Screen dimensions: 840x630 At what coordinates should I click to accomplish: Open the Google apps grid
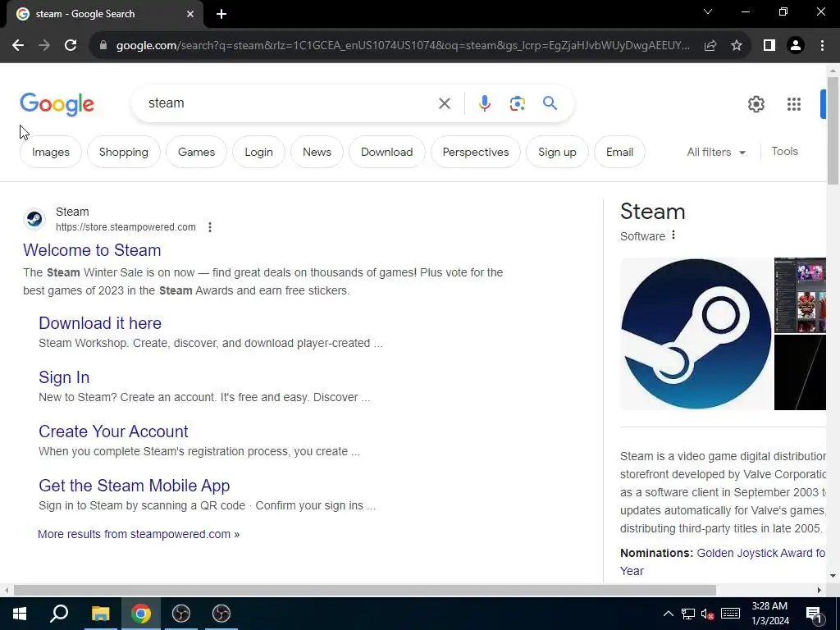coord(794,104)
